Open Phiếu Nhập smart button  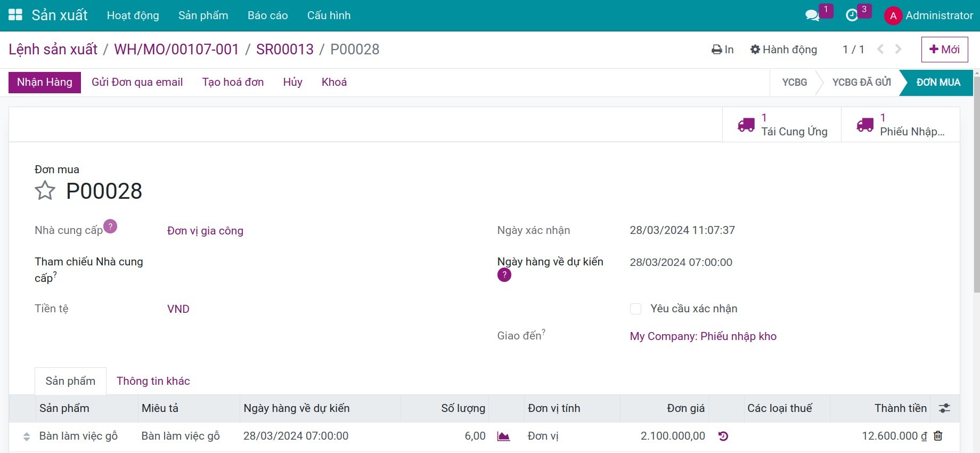[901, 125]
